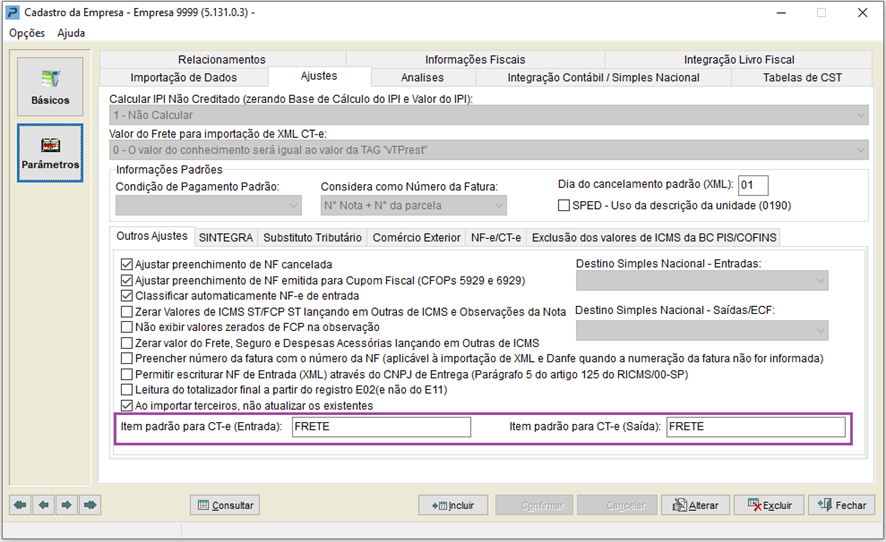Switch to Comércio Exterior sub-tab
886x542 pixels.
pyautogui.click(x=416, y=238)
